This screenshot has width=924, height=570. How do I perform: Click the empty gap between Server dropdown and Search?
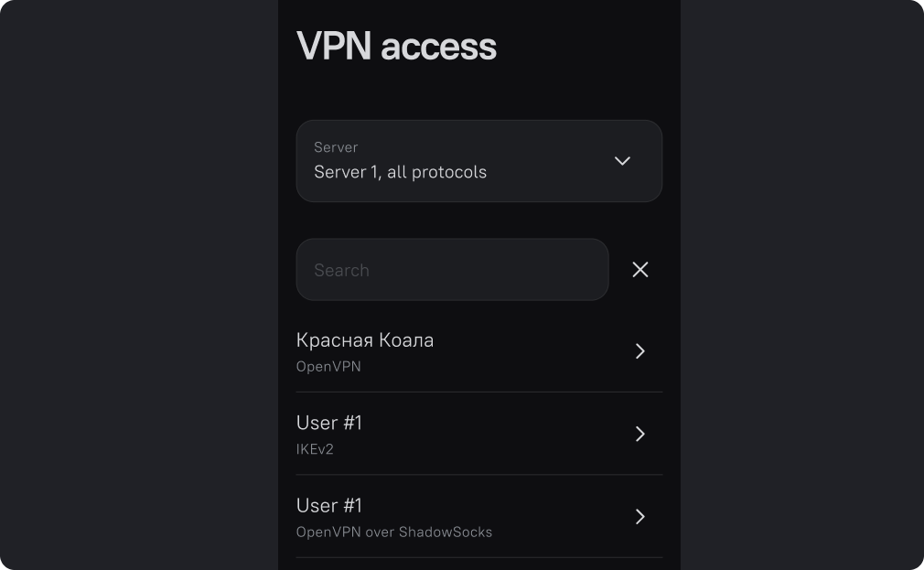pyautogui.click(x=478, y=220)
